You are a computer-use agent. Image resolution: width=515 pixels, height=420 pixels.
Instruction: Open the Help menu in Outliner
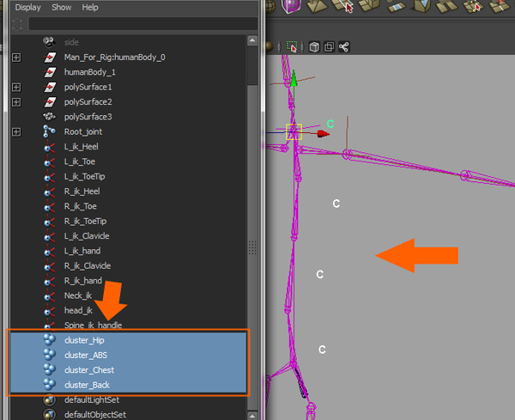(90, 7)
